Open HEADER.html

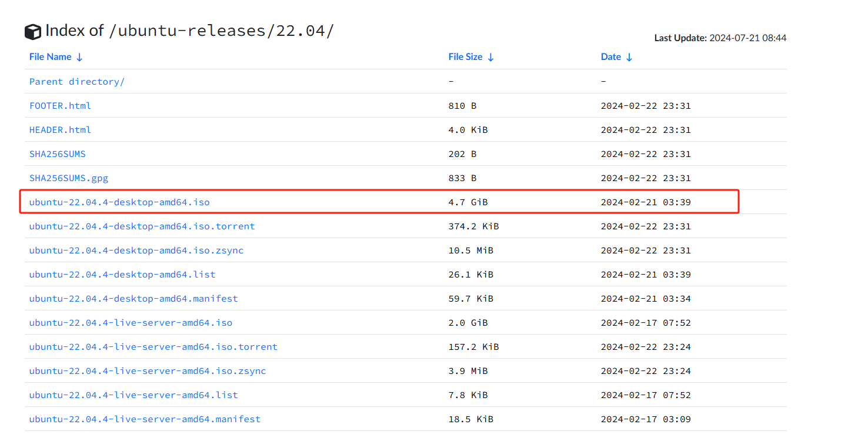[x=60, y=130]
